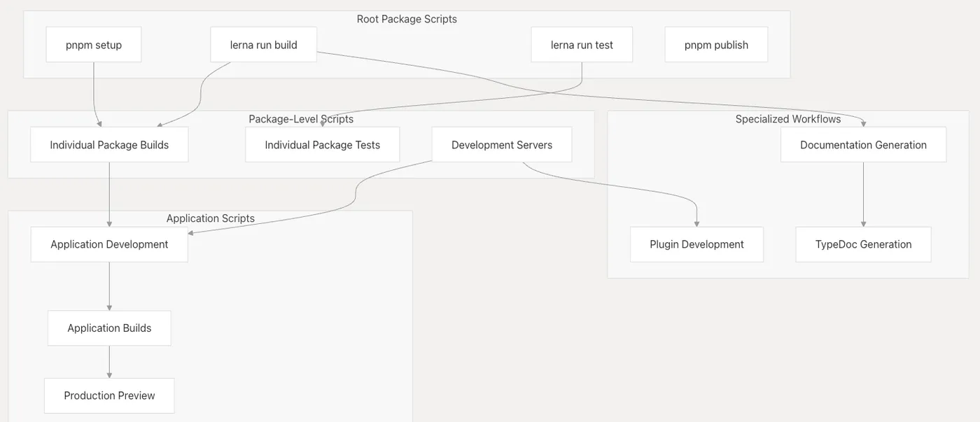This screenshot has height=422, width=980.
Task: Click the Specialized Workflows group title
Action: pos(787,119)
